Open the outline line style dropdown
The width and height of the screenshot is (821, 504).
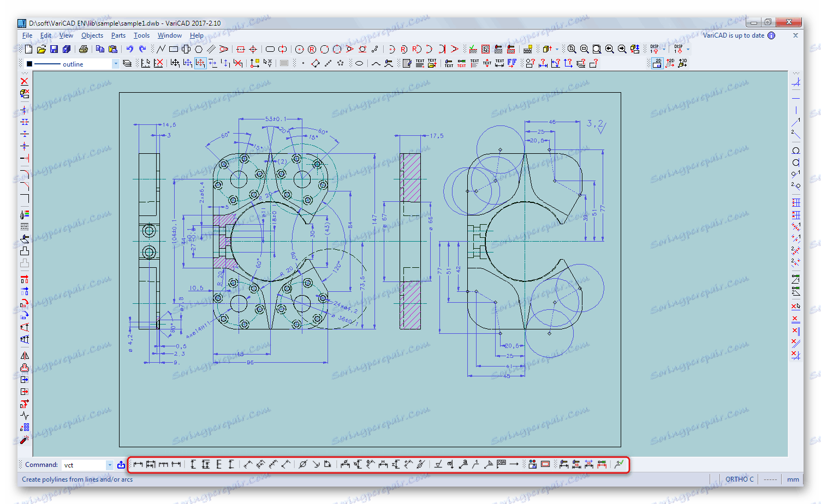115,64
